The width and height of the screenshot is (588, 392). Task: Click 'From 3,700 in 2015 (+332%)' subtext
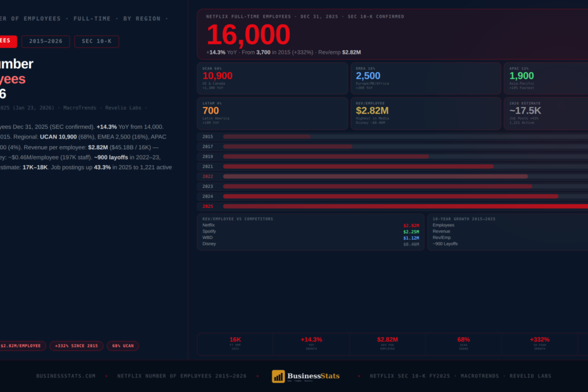pyautogui.click(x=278, y=52)
